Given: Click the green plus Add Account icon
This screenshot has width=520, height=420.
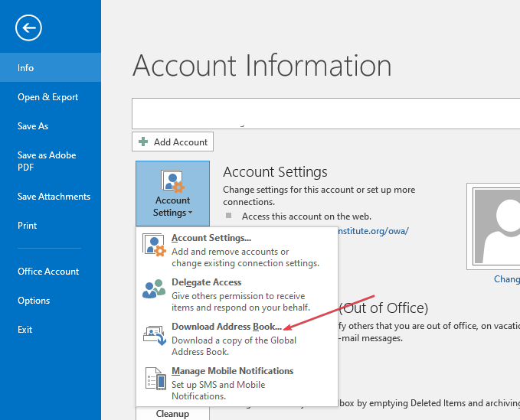Looking at the screenshot, I should click(143, 142).
